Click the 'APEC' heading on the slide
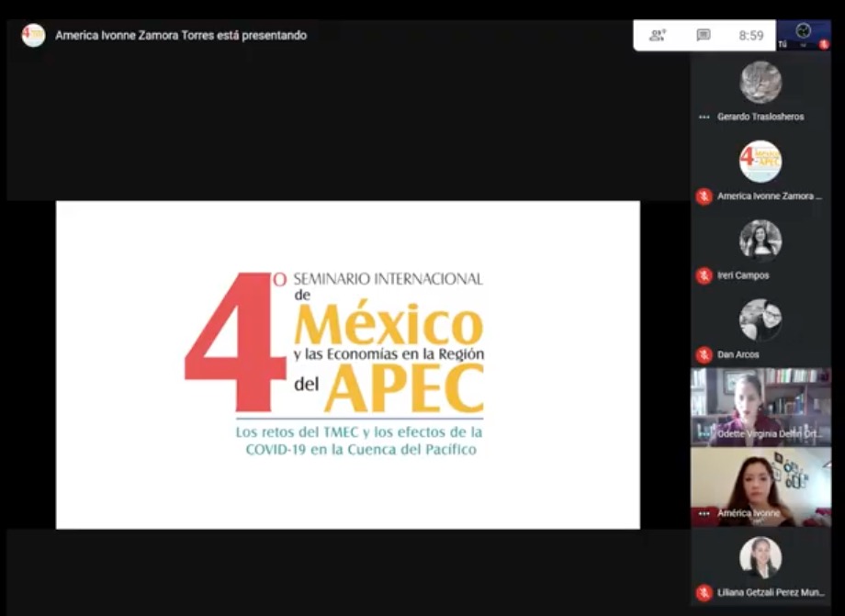Viewport: 845px width, 616px height. pos(404,388)
